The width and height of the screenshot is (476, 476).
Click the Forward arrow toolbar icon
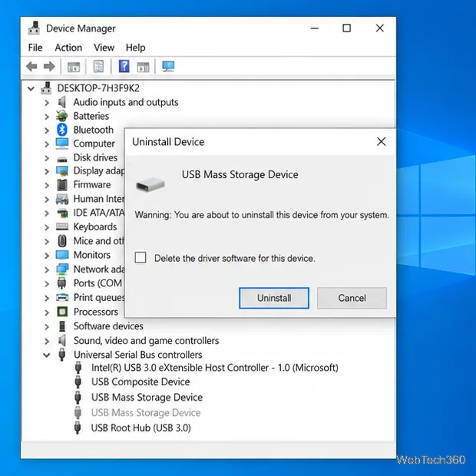pyautogui.click(x=49, y=66)
